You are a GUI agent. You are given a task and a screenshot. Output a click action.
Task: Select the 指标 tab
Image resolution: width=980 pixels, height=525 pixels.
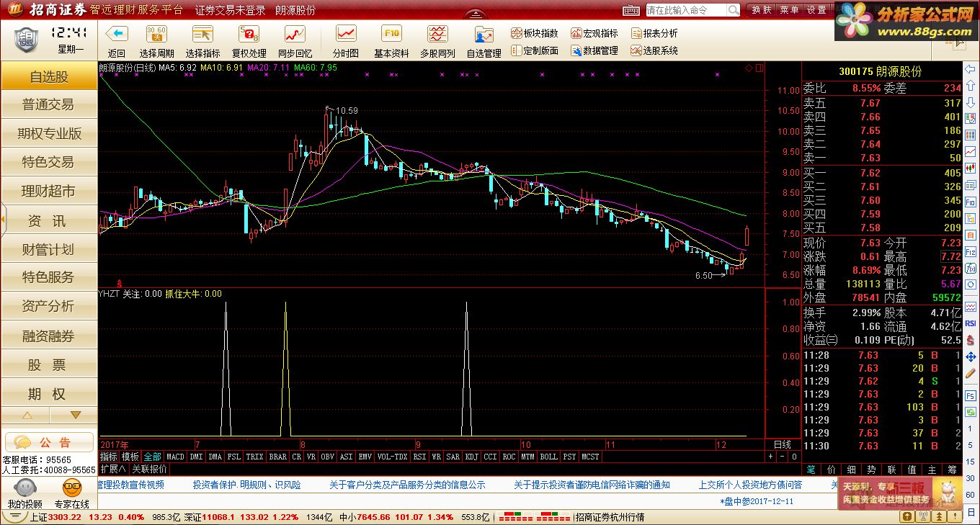108,457
